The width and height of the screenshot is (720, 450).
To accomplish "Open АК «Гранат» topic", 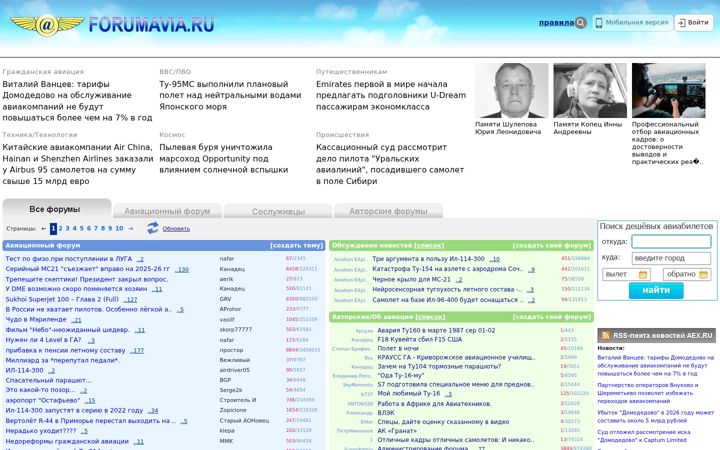I will point(397,431).
